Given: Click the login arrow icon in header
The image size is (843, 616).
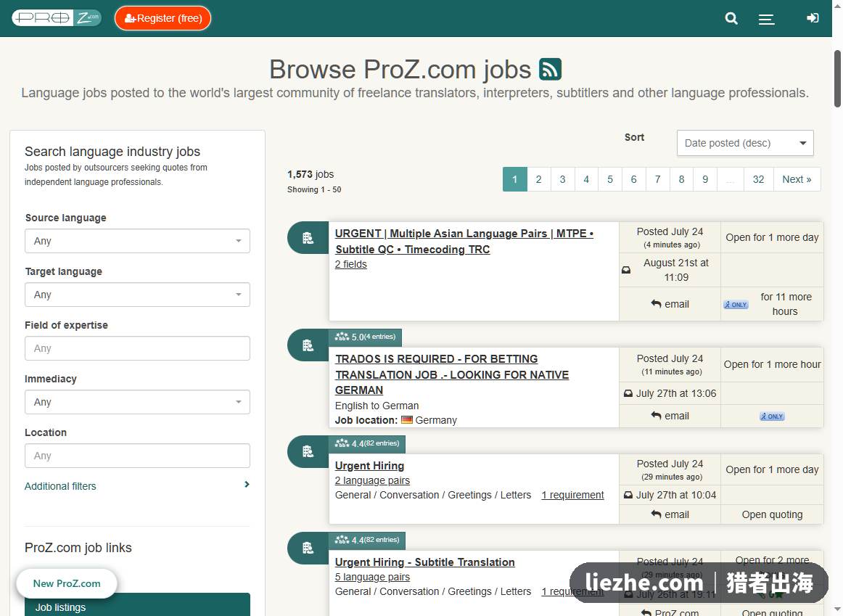Looking at the screenshot, I should coord(813,18).
